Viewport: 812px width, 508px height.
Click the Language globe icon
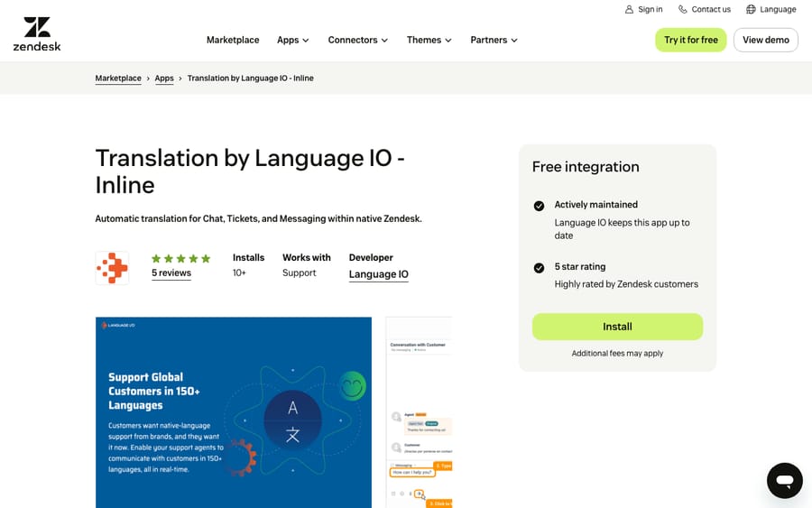pyautogui.click(x=751, y=9)
